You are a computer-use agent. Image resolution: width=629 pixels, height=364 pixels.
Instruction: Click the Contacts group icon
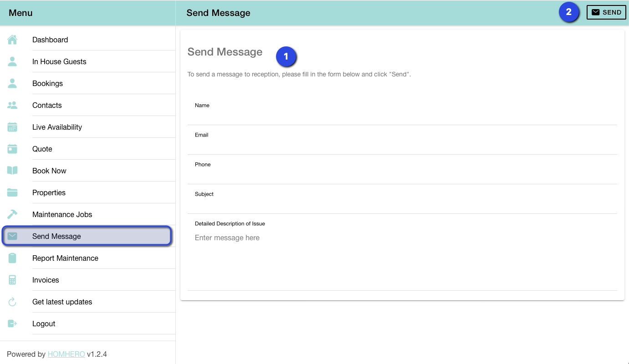[x=12, y=105]
